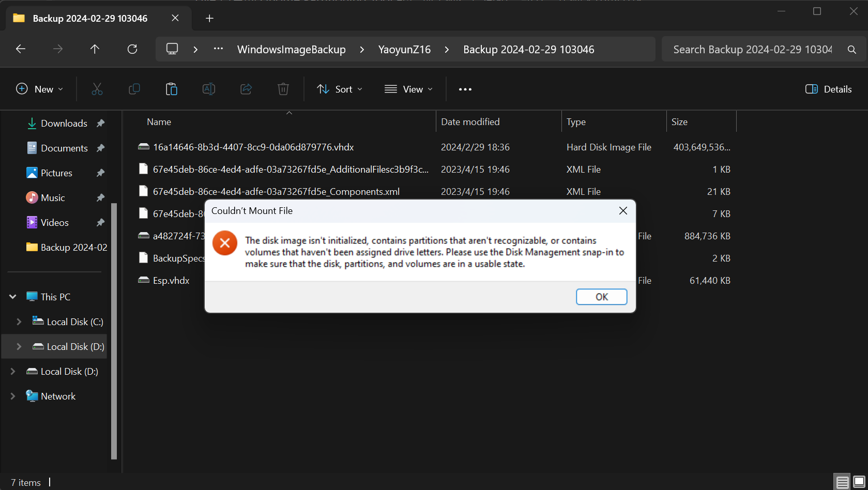Viewport: 868px width, 490px height.
Task: Refresh the current folder view
Action: point(132,49)
